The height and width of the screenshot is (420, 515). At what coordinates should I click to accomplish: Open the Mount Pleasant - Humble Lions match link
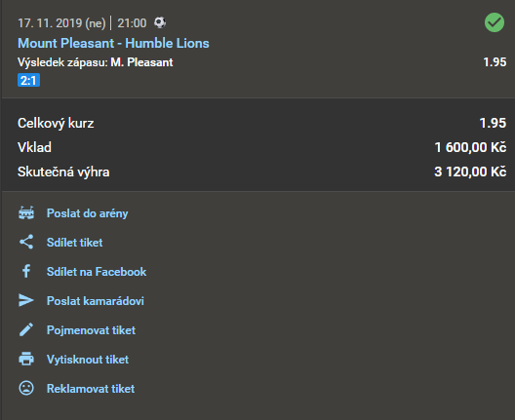click(113, 43)
